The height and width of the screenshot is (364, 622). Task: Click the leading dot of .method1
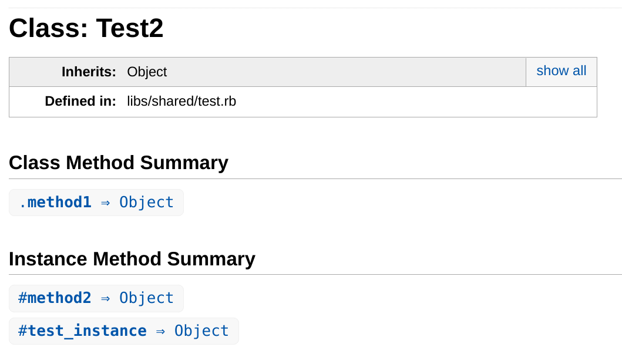point(23,203)
